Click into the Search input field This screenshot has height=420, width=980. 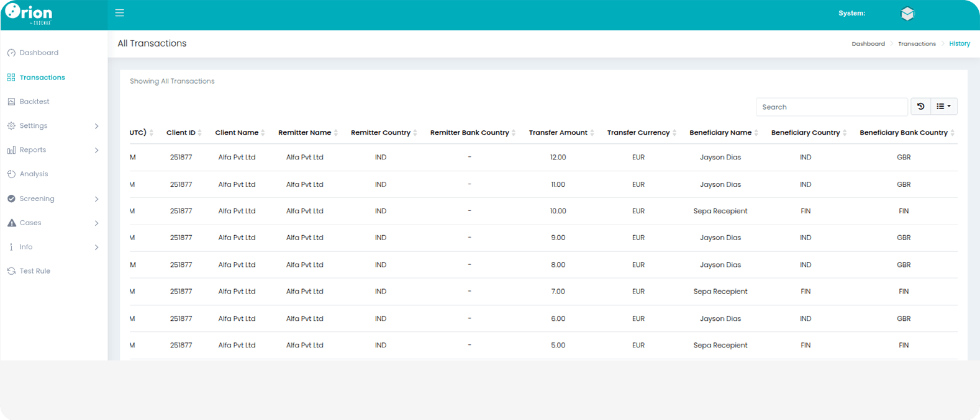pyautogui.click(x=831, y=107)
